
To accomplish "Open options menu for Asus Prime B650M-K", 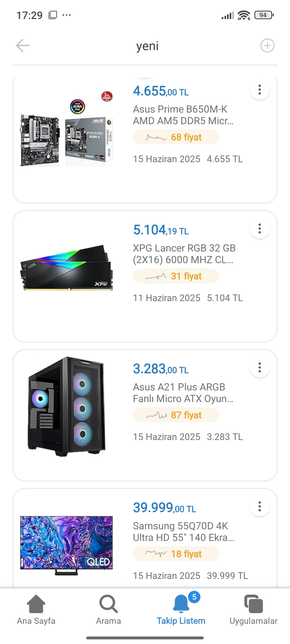I will [260, 90].
